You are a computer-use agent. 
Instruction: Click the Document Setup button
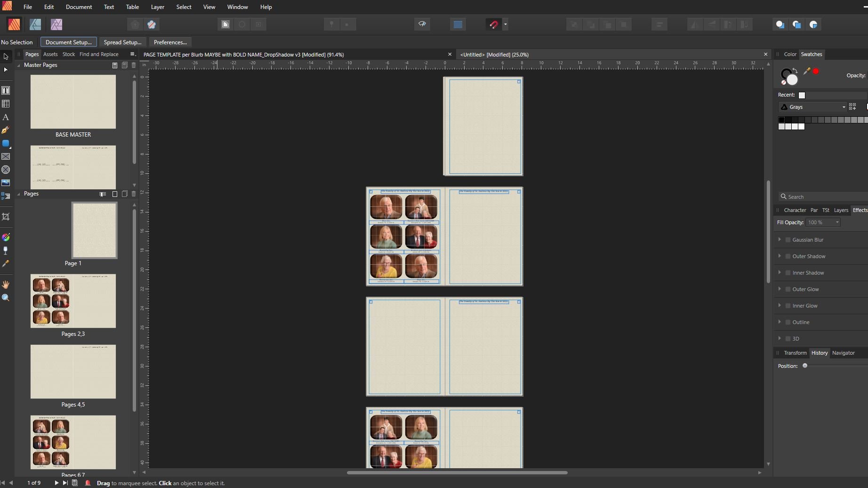click(x=69, y=42)
